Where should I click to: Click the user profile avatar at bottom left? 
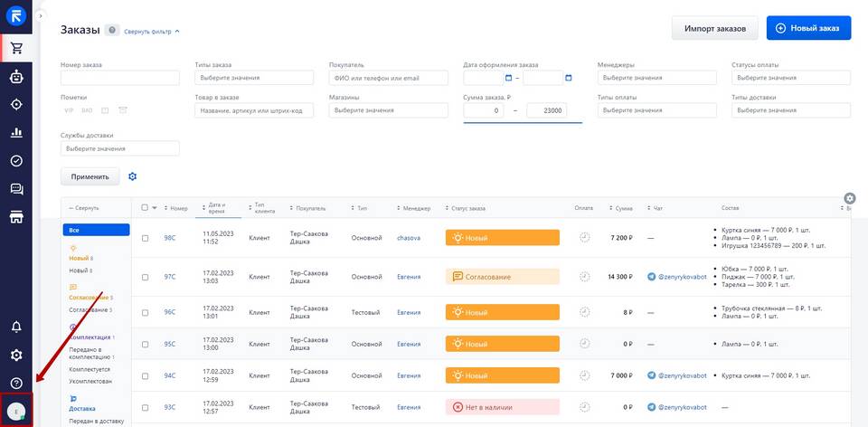pos(16,412)
